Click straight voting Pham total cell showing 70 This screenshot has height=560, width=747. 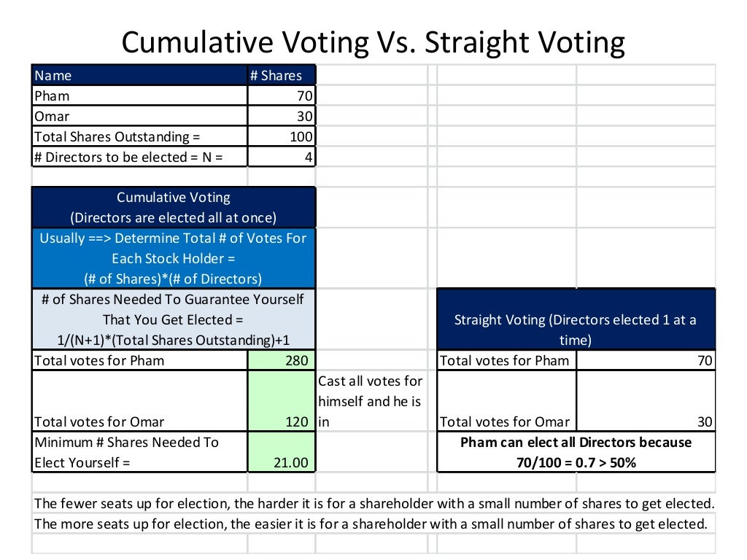(645, 360)
